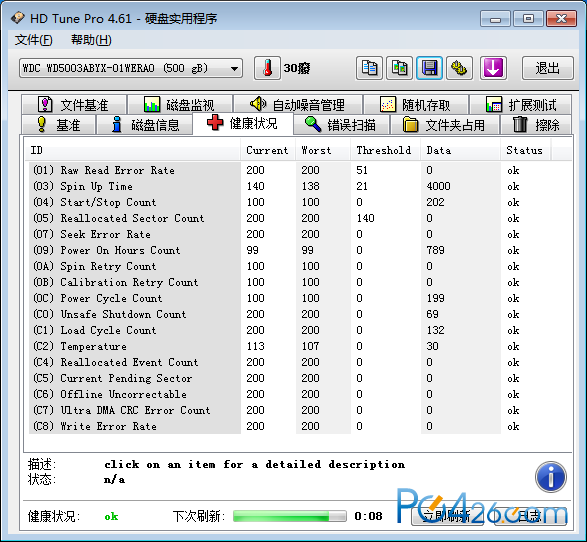Select the 擦除 tab
Screen dimensions: 587x542
(x=536, y=125)
